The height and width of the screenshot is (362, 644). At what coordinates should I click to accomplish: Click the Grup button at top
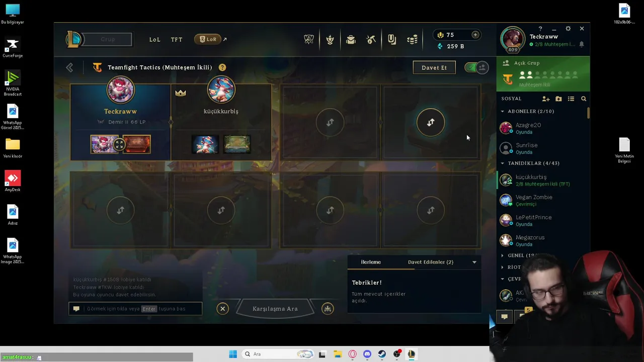coord(108,39)
